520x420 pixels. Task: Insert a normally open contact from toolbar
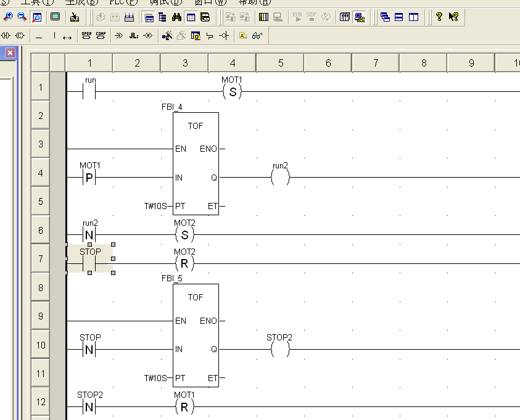pos(7,36)
